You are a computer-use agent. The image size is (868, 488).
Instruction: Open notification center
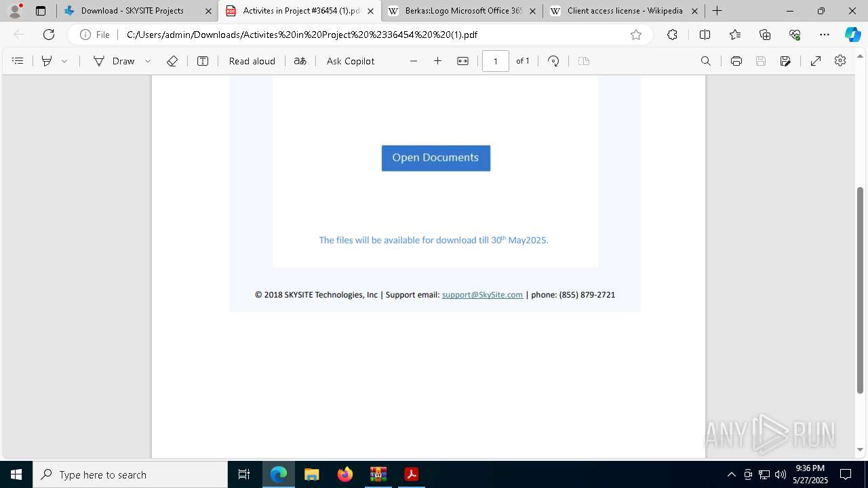point(846,474)
